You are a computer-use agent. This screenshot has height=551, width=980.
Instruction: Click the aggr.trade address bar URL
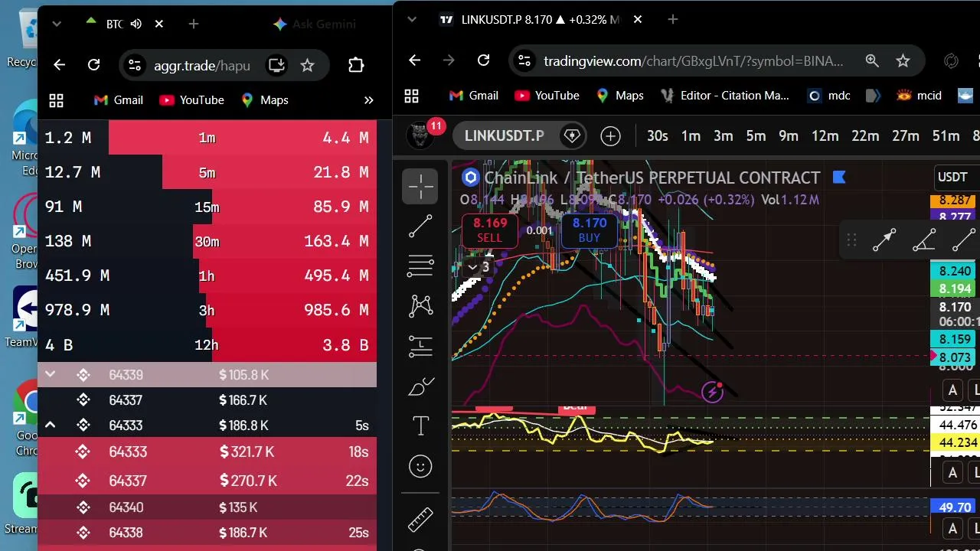(x=202, y=66)
